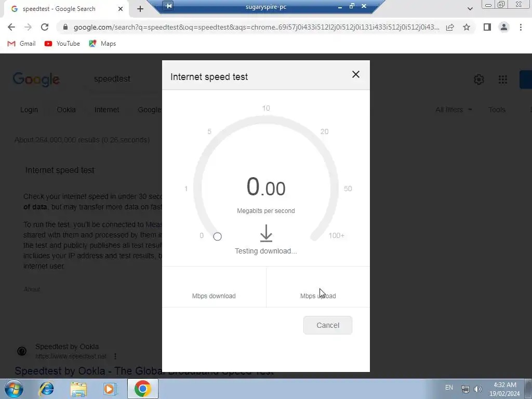Open the YouTube bookmark

pos(62,44)
